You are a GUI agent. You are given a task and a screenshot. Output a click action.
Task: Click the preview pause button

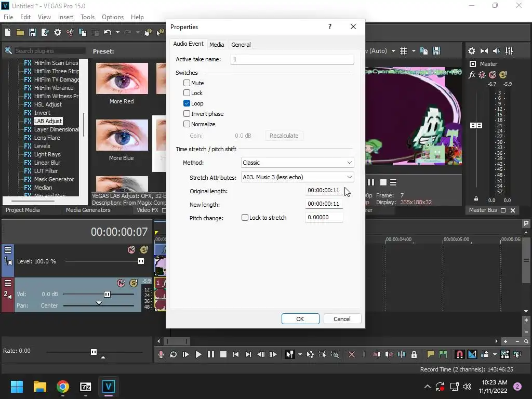371,182
